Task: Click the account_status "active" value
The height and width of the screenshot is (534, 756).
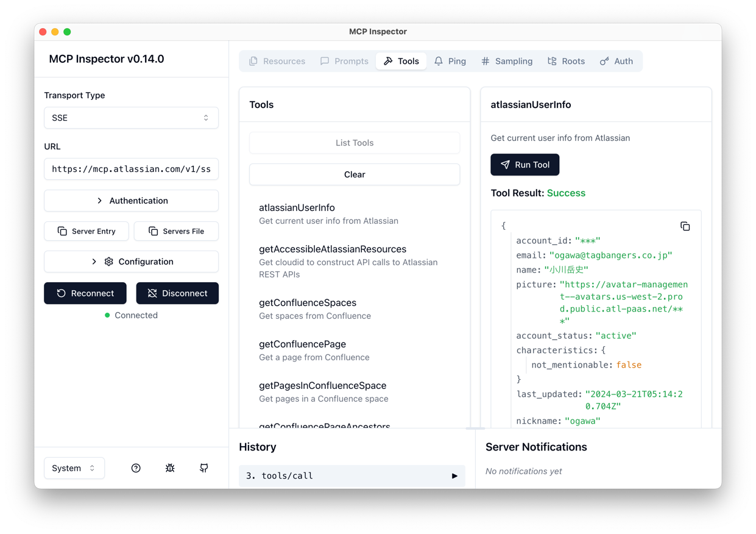Action: pyautogui.click(x=616, y=336)
